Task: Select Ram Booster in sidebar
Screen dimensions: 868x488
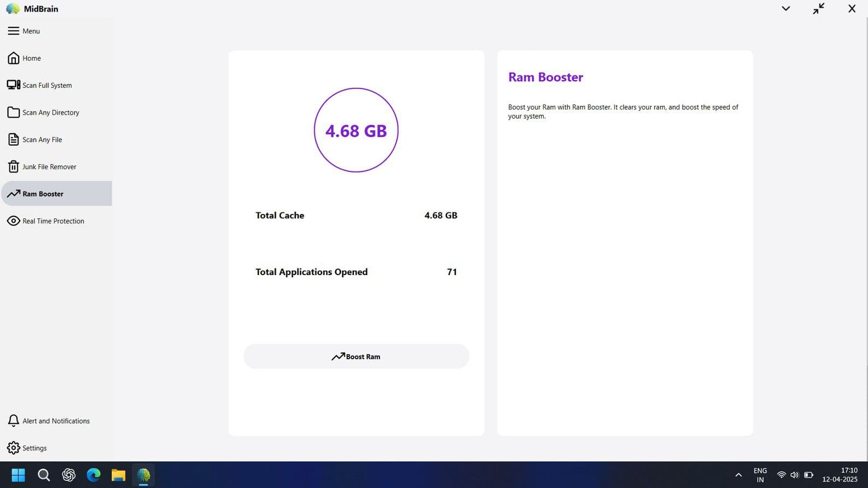Action: pyautogui.click(x=43, y=194)
